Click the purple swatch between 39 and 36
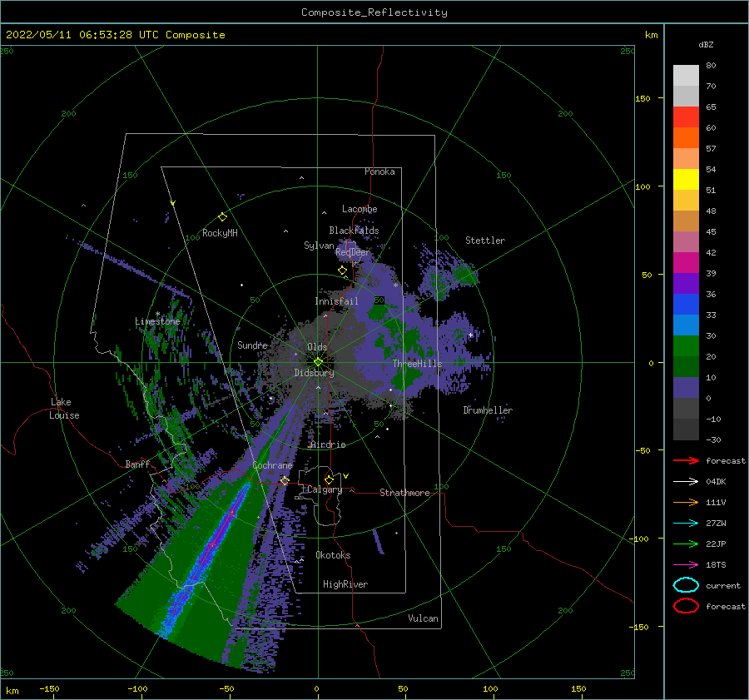 pos(686,283)
